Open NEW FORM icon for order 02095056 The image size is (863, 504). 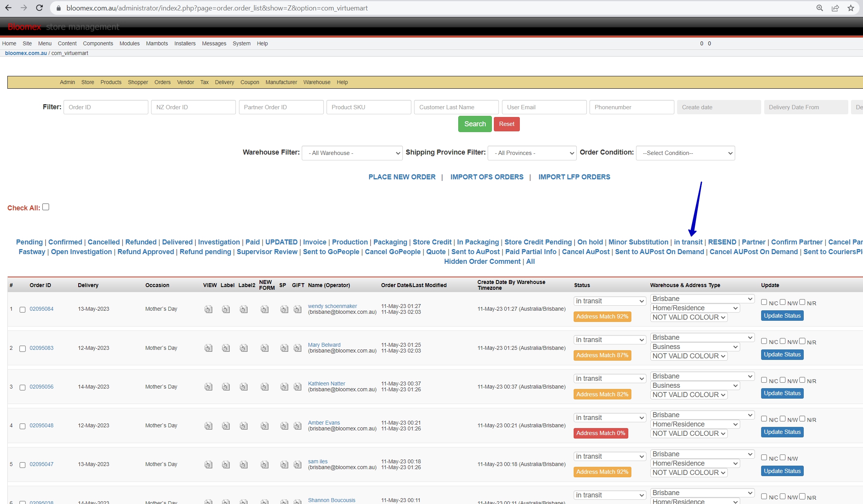click(x=265, y=387)
